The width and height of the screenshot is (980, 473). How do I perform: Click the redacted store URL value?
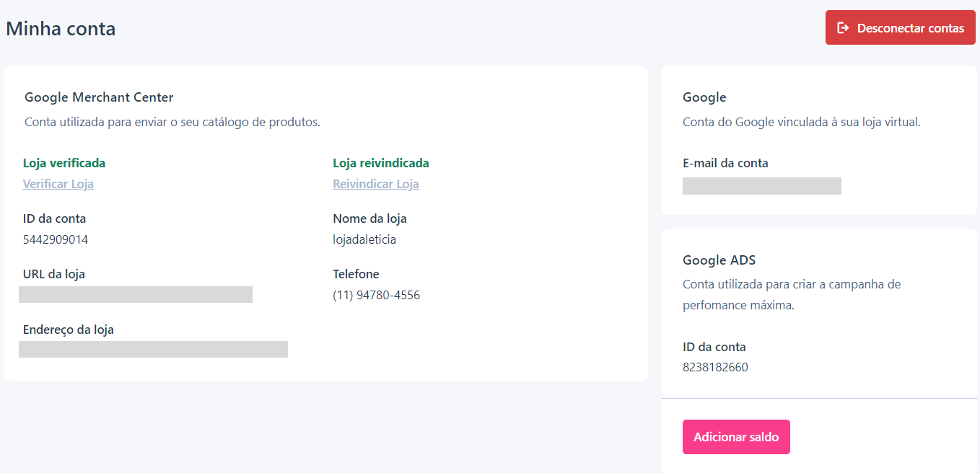pyautogui.click(x=136, y=294)
